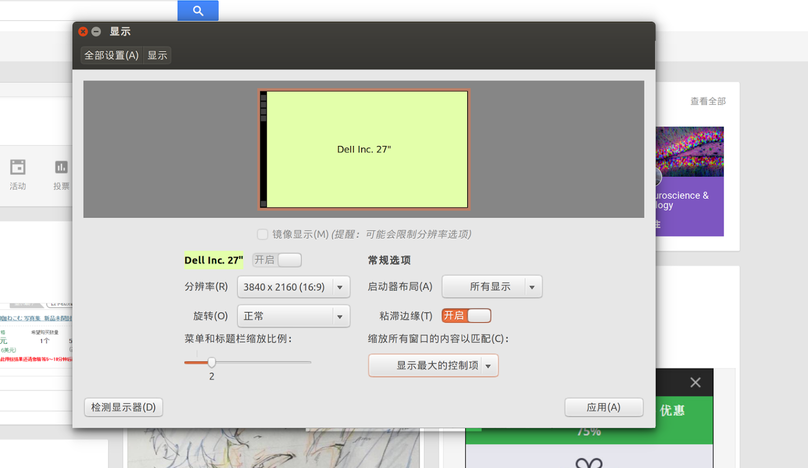Click the Dell Inc. 27" label beside the switch
The width and height of the screenshot is (808, 468).
[x=213, y=260]
